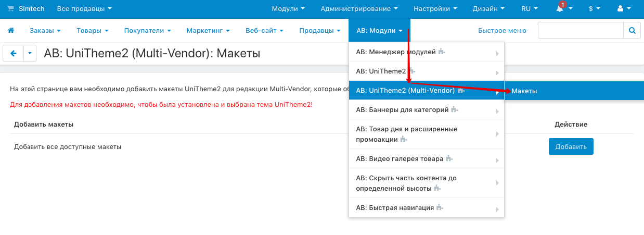Open the Маркетинг menu

(208, 31)
